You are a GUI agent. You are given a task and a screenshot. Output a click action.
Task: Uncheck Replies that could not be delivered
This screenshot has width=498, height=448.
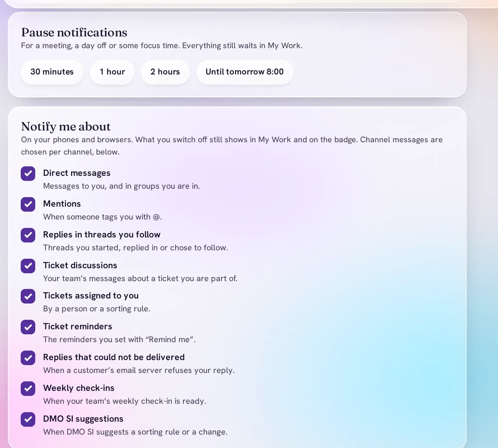coord(28,358)
